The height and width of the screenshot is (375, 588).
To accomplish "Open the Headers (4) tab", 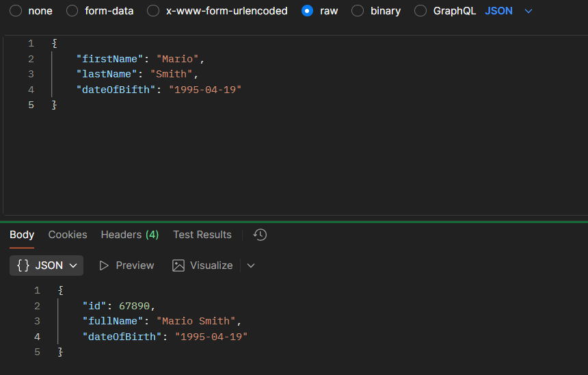I will pyautogui.click(x=130, y=235).
